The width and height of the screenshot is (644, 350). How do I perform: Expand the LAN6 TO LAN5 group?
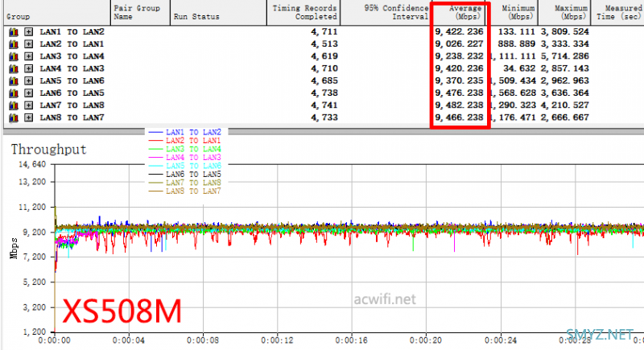28,93
